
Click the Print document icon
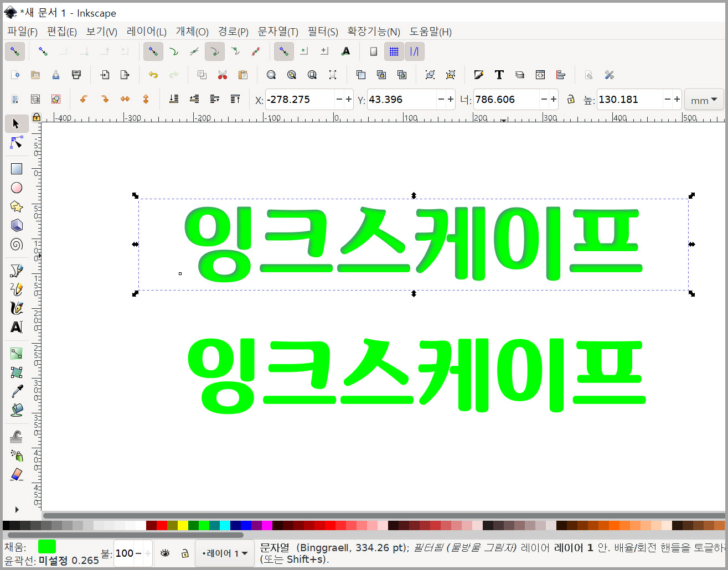coord(76,75)
